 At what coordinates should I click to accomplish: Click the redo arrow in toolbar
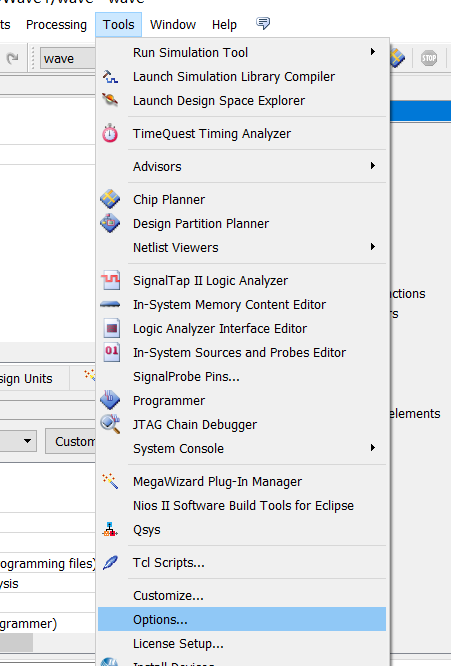(13, 58)
